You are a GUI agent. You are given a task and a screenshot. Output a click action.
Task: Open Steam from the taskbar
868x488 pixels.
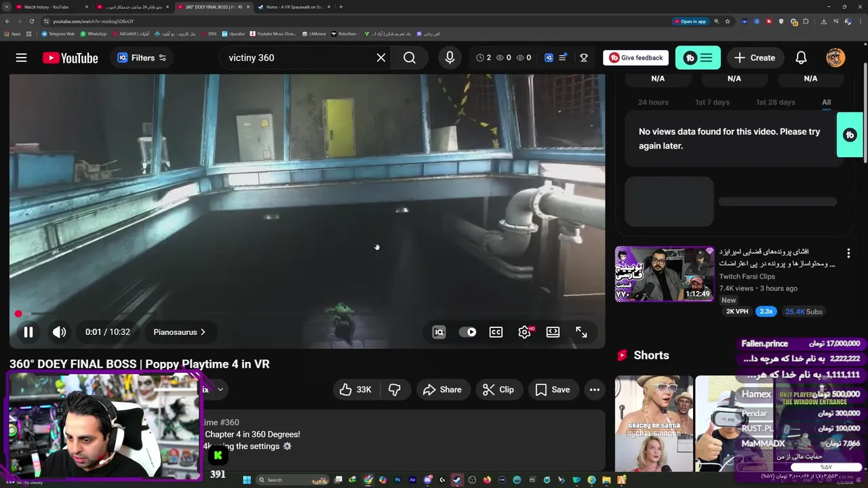point(457,480)
